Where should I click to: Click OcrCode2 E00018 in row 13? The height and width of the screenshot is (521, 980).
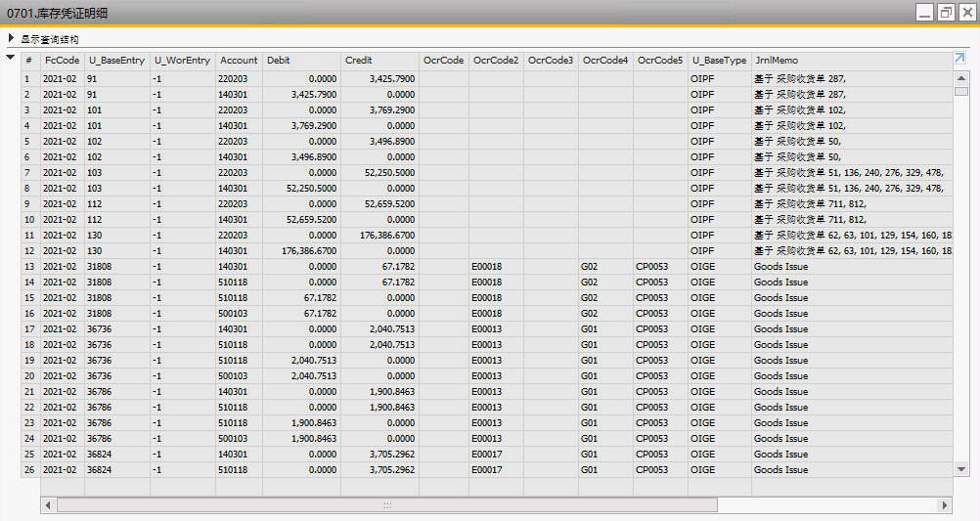click(486, 266)
